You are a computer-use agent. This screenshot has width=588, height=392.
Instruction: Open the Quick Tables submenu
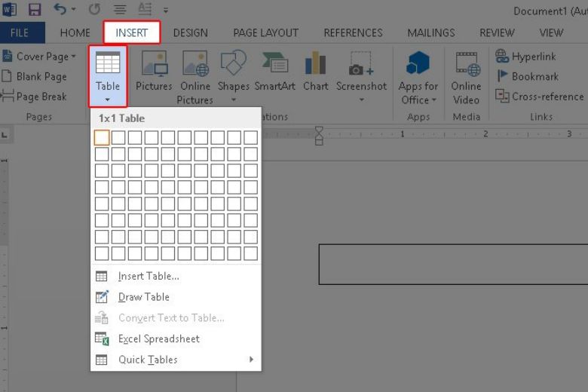pyautogui.click(x=176, y=360)
